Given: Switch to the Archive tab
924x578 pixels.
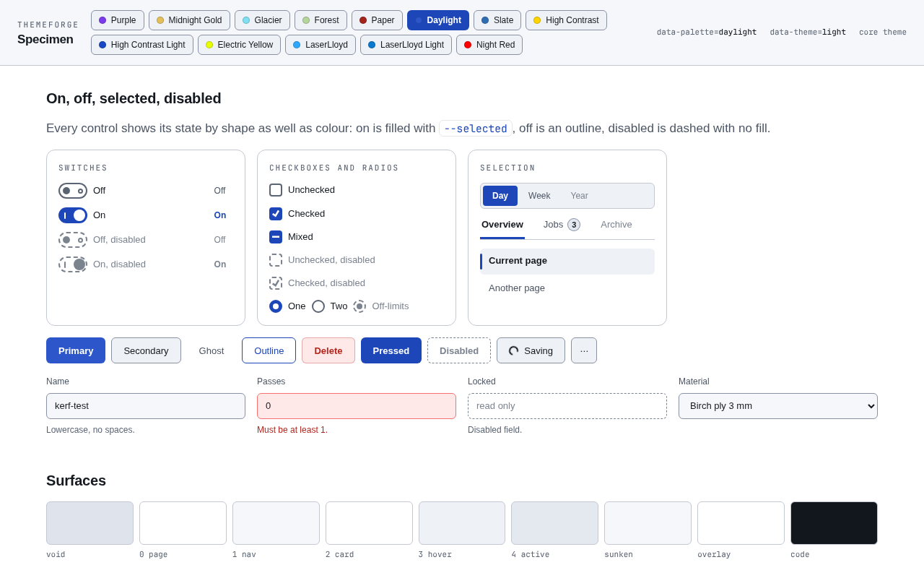Looking at the screenshot, I should click(616, 225).
